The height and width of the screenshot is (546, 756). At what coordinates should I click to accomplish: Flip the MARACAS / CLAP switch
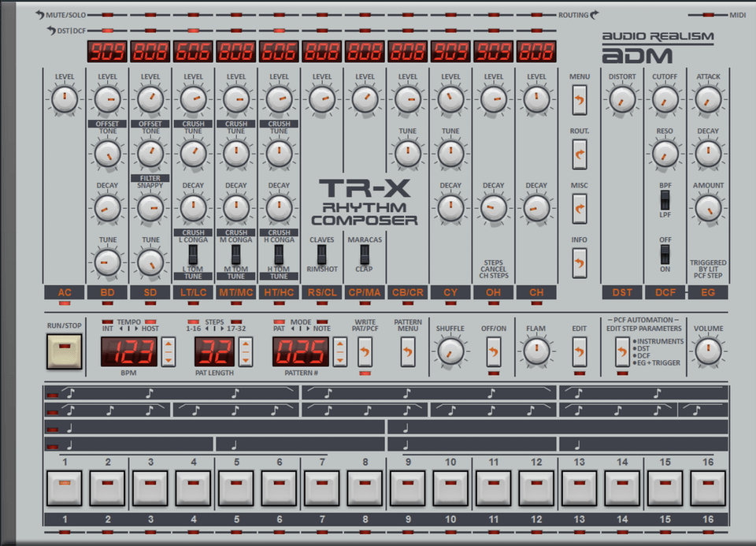[x=365, y=254]
